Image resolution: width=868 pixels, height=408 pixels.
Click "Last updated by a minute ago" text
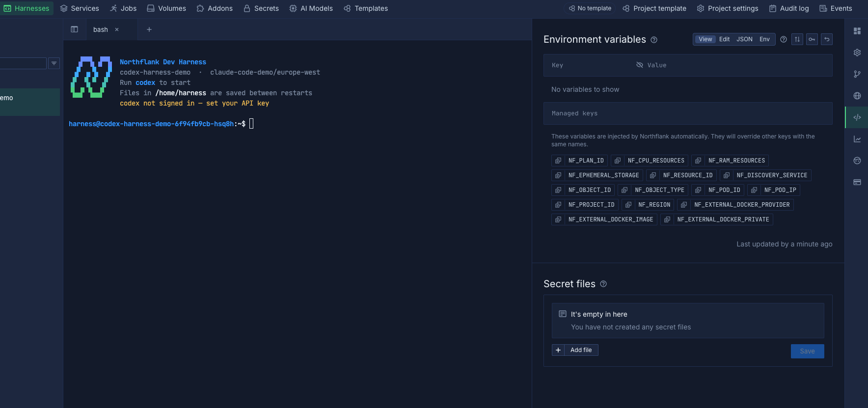pyautogui.click(x=785, y=244)
